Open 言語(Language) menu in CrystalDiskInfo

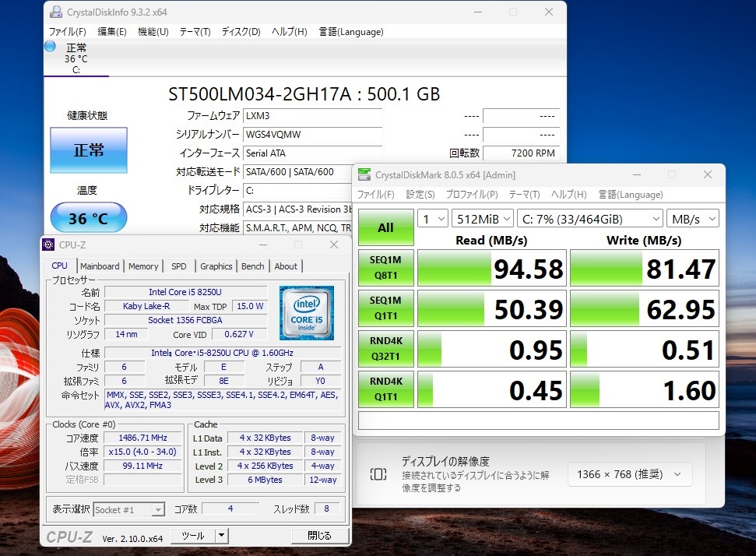[x=351, y=32]
